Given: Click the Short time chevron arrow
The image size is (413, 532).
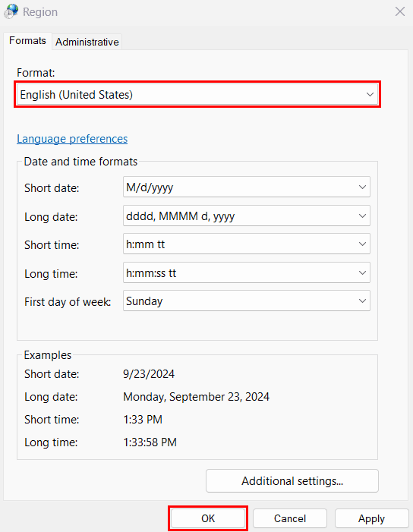Looking at the screenshot, I should coord(362,244).
